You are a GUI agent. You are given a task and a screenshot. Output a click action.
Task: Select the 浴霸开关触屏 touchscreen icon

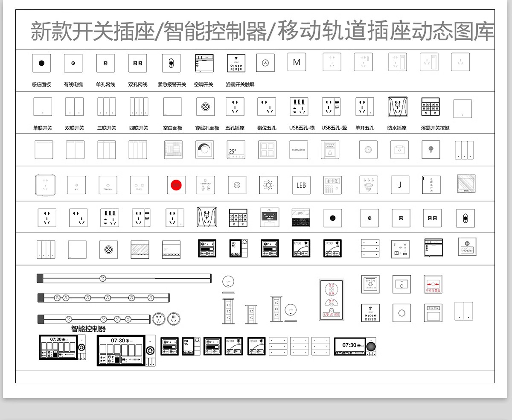tap(236, 62)
